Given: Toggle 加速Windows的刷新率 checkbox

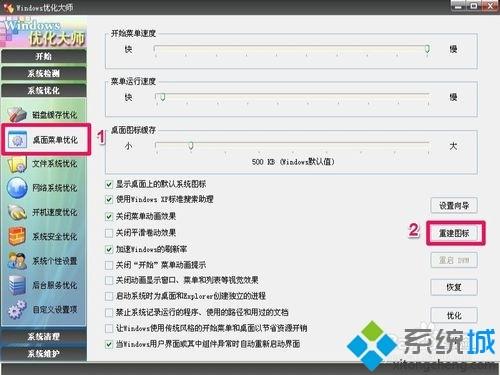Looking at the screenshot, I should [109, 249].
